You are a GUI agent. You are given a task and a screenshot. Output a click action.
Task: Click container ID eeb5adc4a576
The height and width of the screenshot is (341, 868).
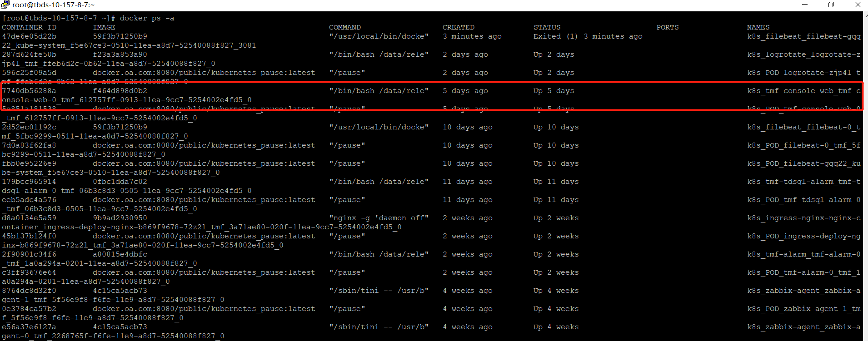point(29,200)
